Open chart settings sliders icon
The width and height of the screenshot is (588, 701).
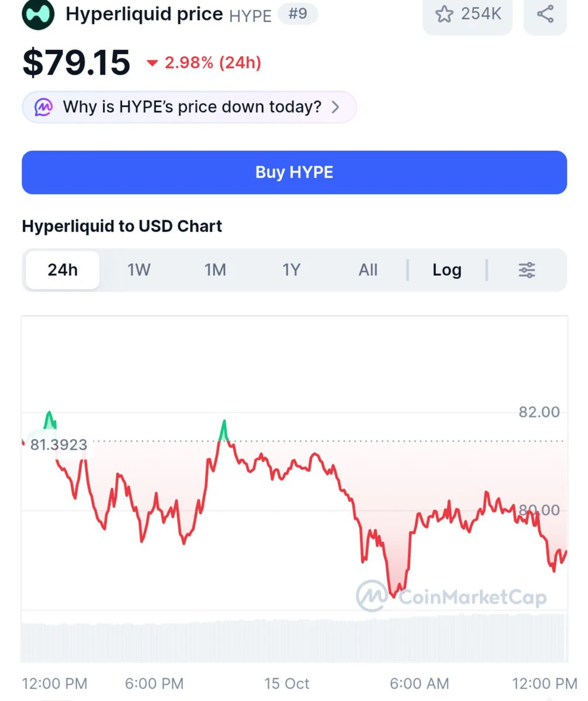(x=527, y=270)
